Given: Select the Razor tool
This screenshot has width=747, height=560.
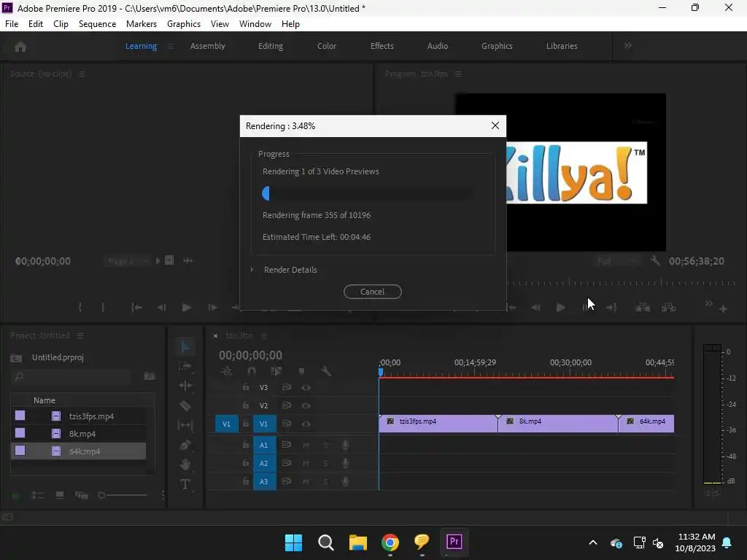Looking at the screenshot, I should (x=185, y=405).
